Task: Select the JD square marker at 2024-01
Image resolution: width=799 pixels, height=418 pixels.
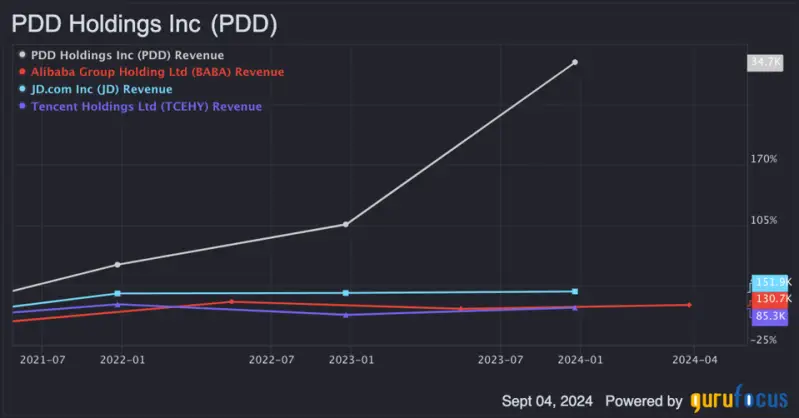Action: click(575, 292)
